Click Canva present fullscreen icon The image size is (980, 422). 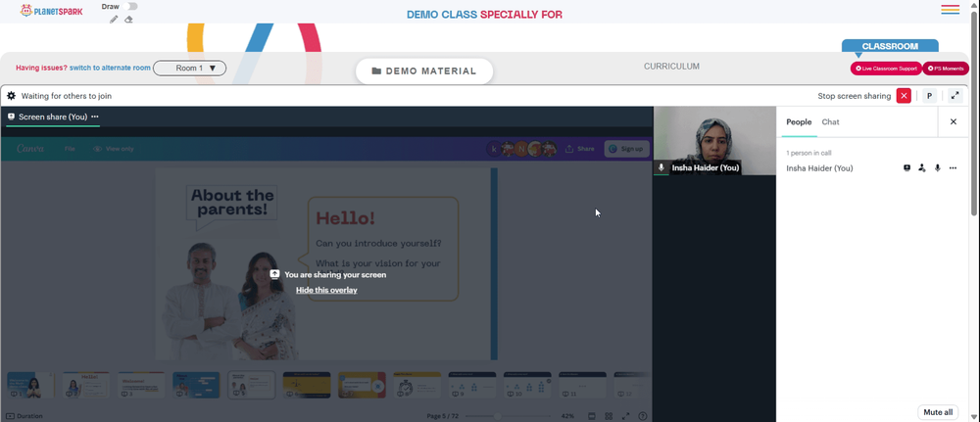[625, 416]
